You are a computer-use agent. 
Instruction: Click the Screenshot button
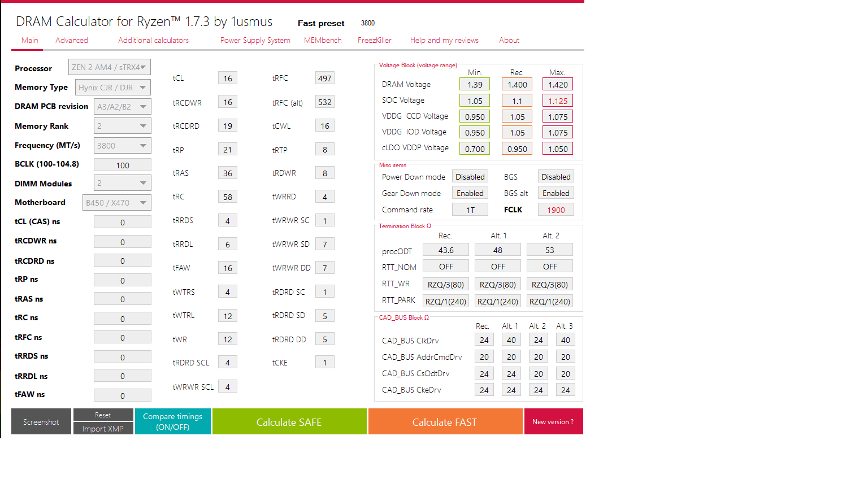(x=41, y=421)
